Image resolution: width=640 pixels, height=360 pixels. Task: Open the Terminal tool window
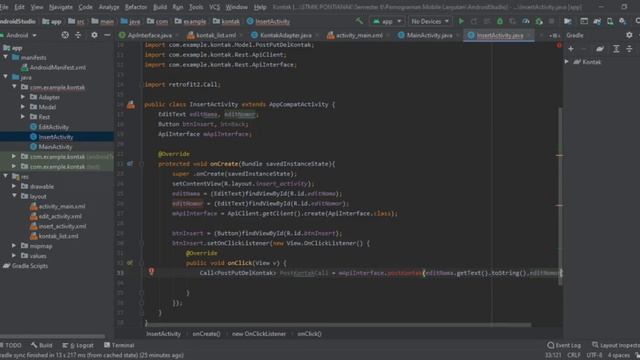[119, 345]
